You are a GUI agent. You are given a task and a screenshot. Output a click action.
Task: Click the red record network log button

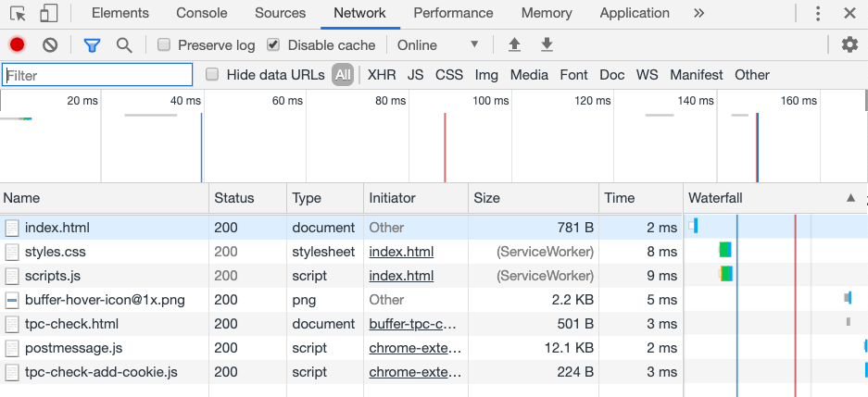coord(17,45)
